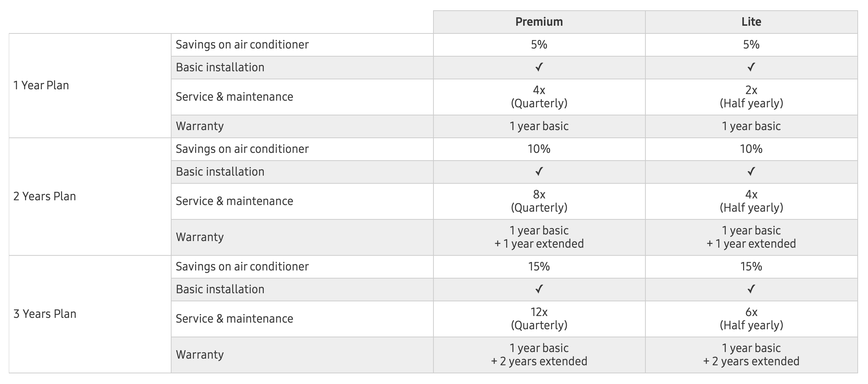
Task: Select the 15% savings cell under Premium
Action: tap(539, 266)
